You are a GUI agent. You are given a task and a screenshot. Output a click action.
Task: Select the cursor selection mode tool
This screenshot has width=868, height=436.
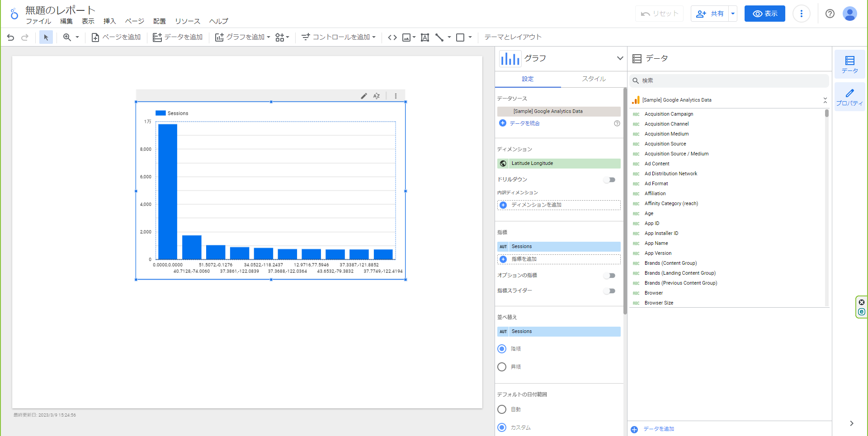(46, 38)
